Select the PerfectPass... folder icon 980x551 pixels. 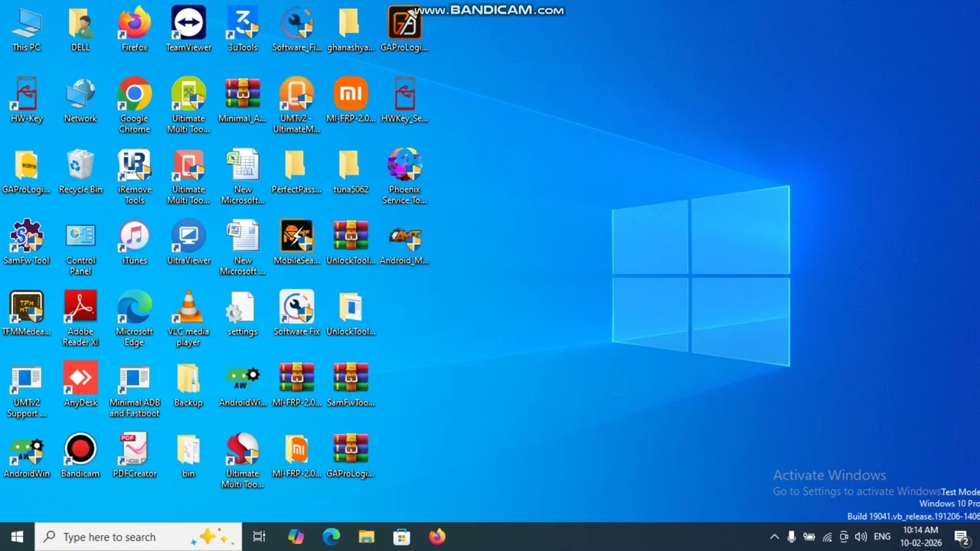(x=296, y=171)
